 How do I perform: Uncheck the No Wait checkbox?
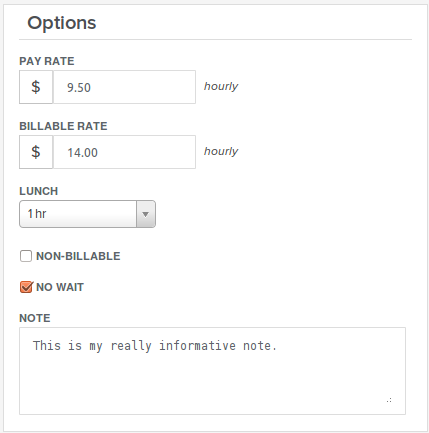click(x=26, y=287)
